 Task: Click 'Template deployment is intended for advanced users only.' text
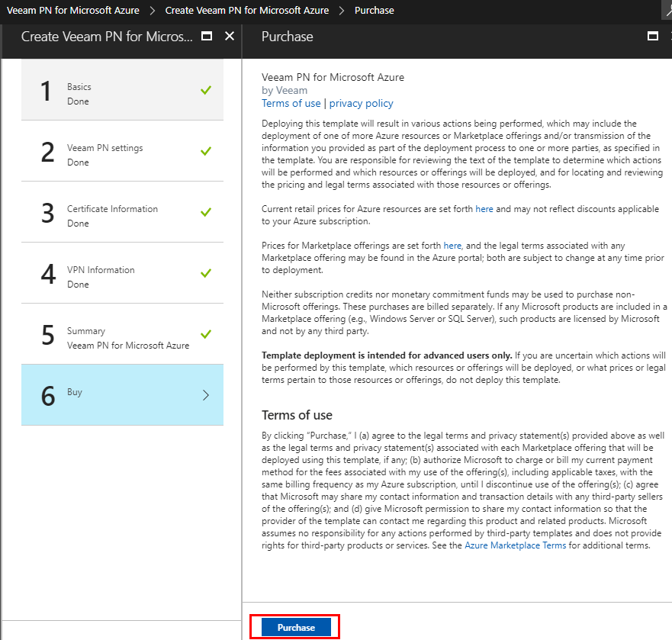tap(387, 355)
